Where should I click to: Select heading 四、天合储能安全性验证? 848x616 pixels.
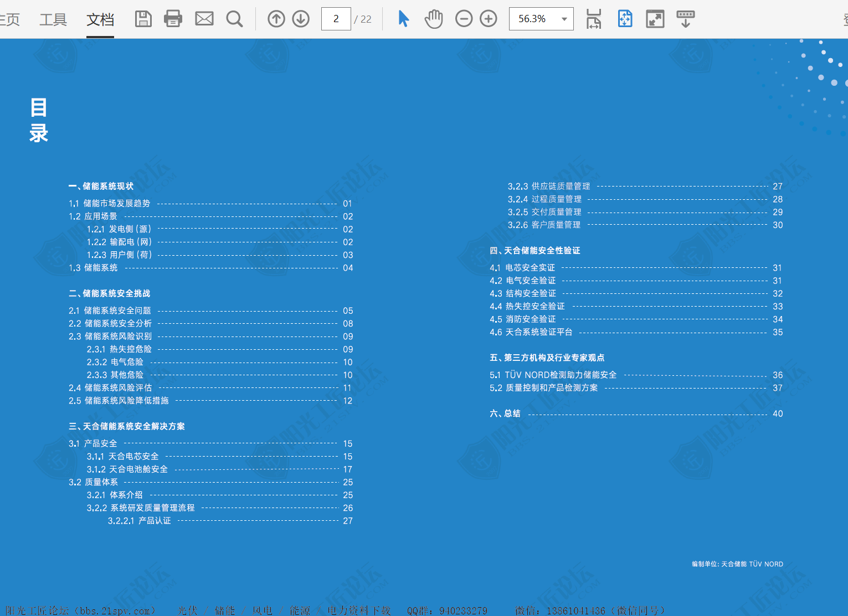[535, 251]
